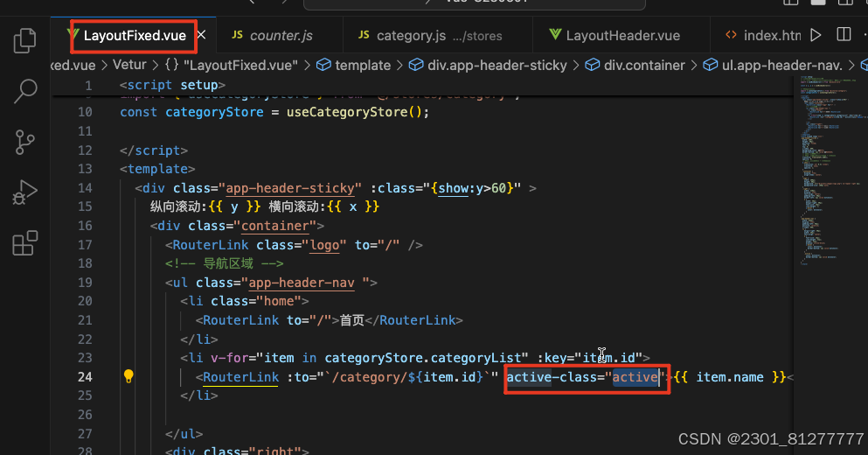868x455 pixels.
Task: Click the <template> tag on line 13
Action: [x=157, y=169]
